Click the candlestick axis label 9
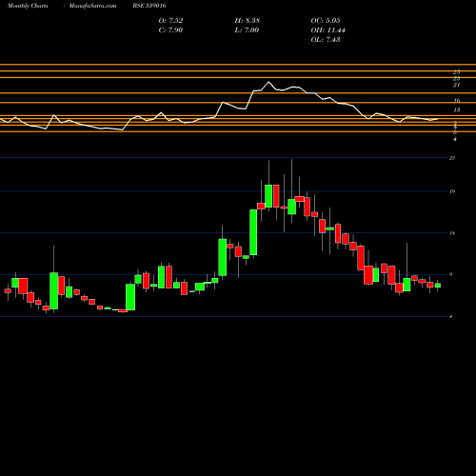This screenshot has width=476, height=476. (451, 274)
